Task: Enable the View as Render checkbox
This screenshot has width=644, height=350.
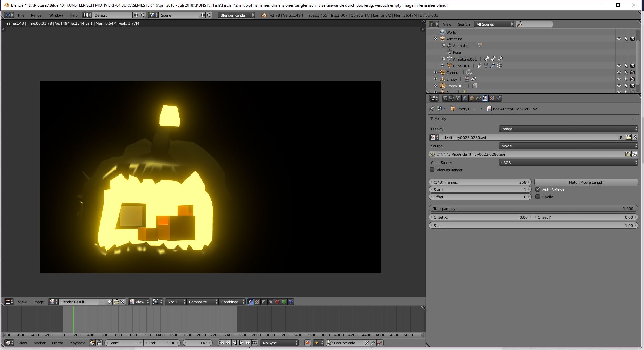Action: pos(432,170)
